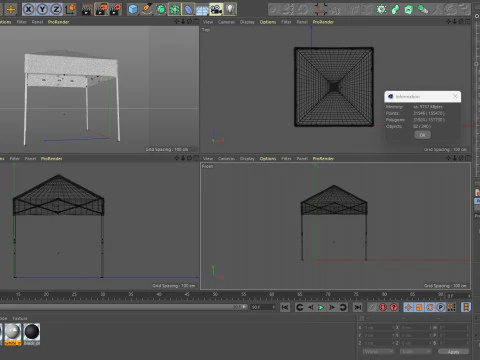This screenshot has height=360, width=480.
Task: Play the animation forwards
Action: [x=321, y=307]
